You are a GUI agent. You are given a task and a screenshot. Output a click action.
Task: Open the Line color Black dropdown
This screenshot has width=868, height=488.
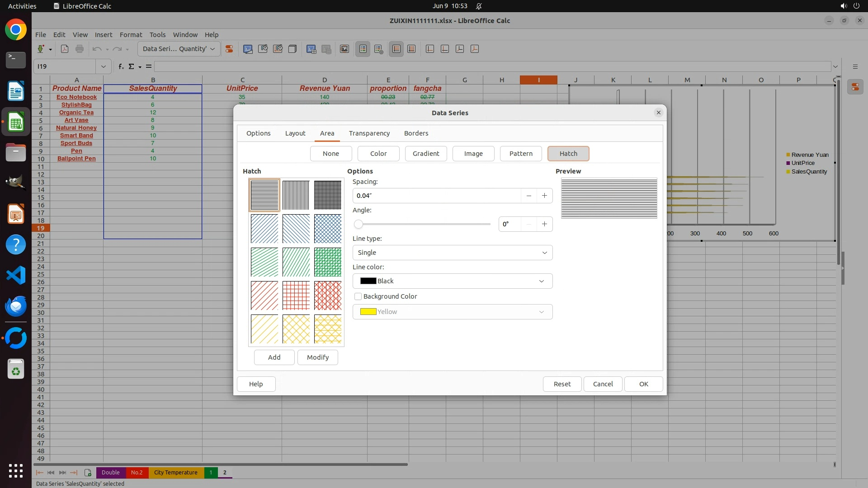click(452, 281)
